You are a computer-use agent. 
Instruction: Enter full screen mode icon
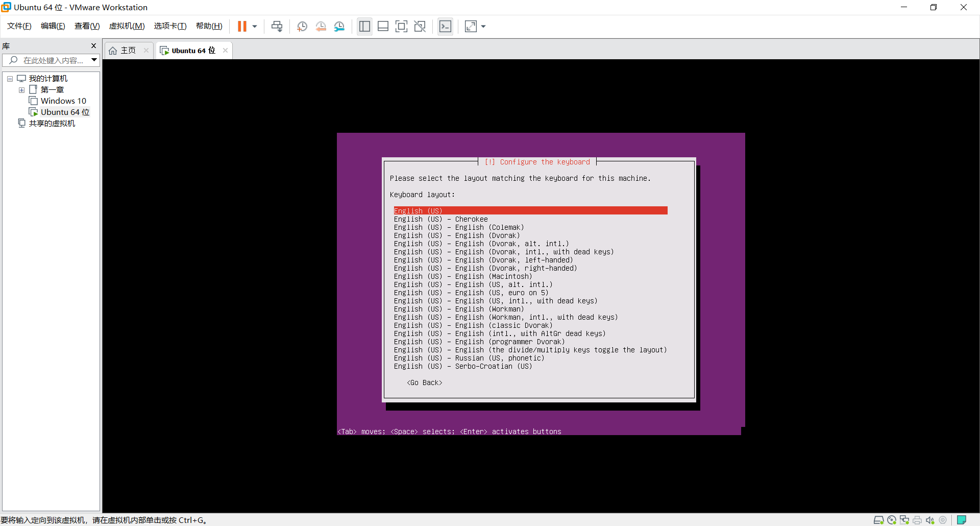pyautogui.click(x=401, y=27)
